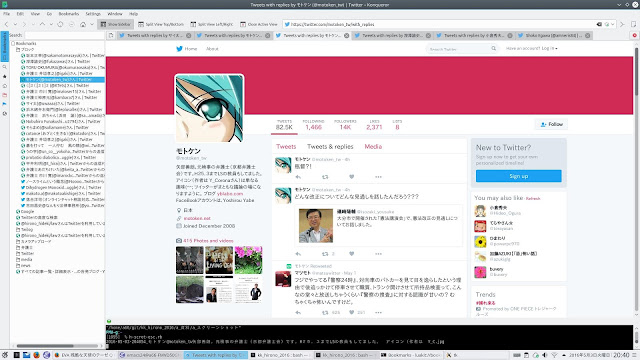Go back with the Back arrow

click(7, 24)
